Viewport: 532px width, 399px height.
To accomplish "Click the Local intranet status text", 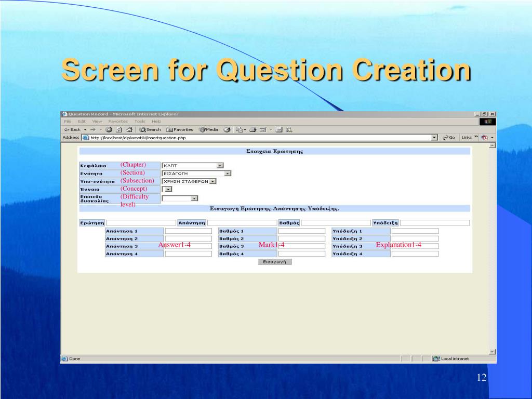I will [x=455, y=358].
